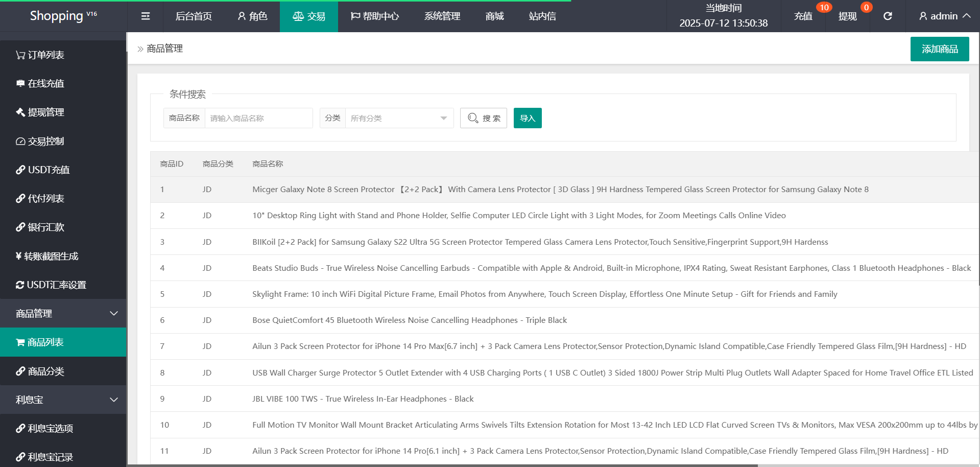
Task: Click the JD category cell in row 6
Action: pyautogui.click(x=207, y=320)
